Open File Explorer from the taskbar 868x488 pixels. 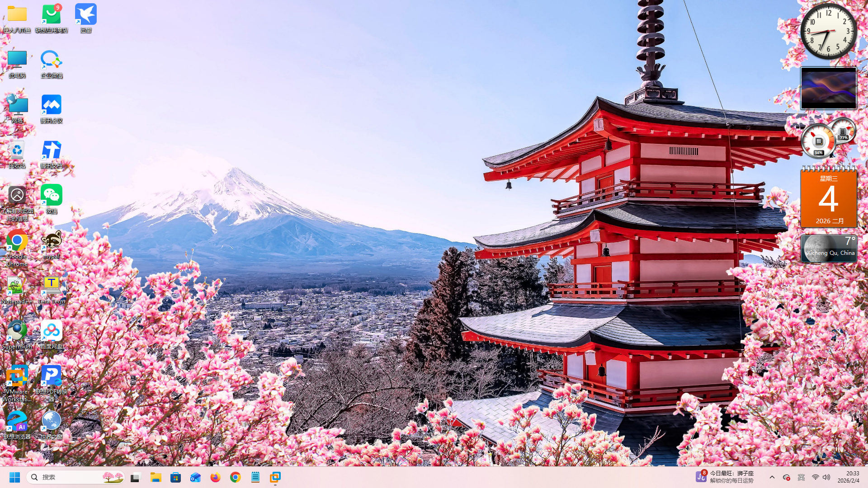(156, 477)
